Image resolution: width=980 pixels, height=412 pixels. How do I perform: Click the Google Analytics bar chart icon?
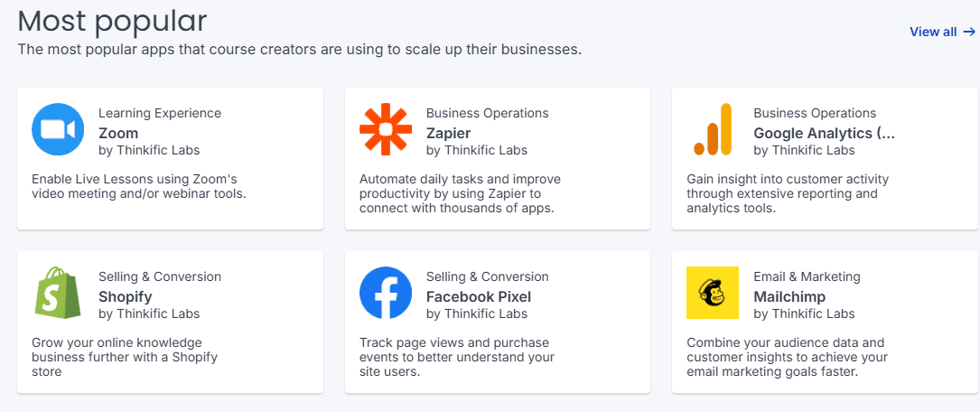(x=713, y=129)
